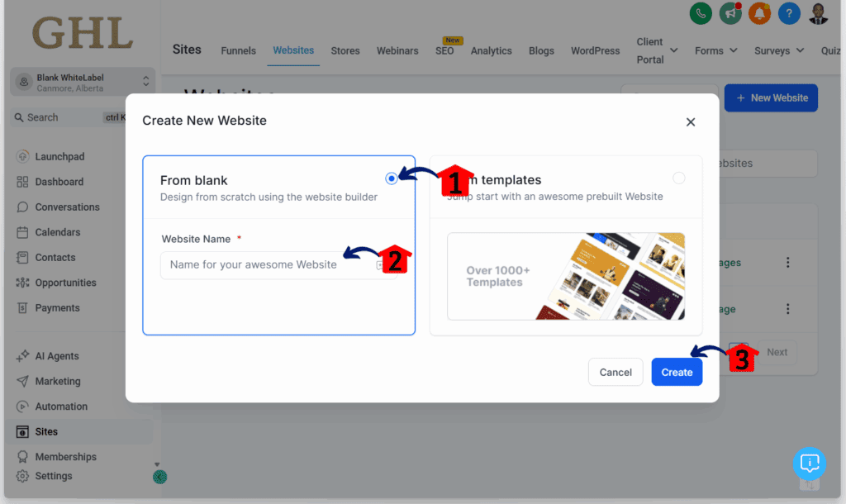The width and height of the screenshot is (846, 504).
Task: Switch to the WordPress tab
Action: 595,50
